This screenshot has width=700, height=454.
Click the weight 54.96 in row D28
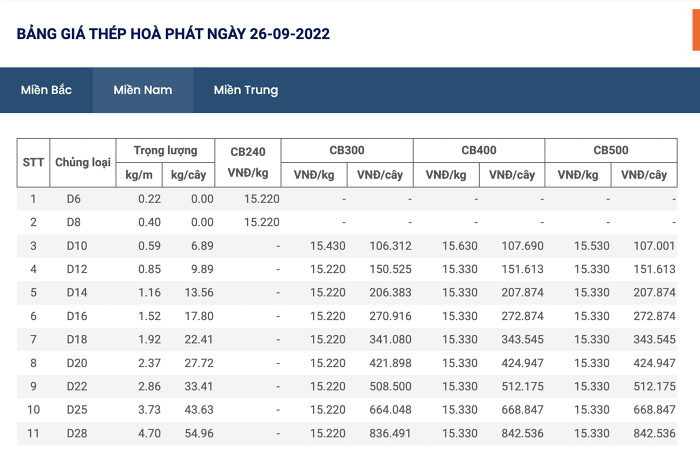coord(199,433)
